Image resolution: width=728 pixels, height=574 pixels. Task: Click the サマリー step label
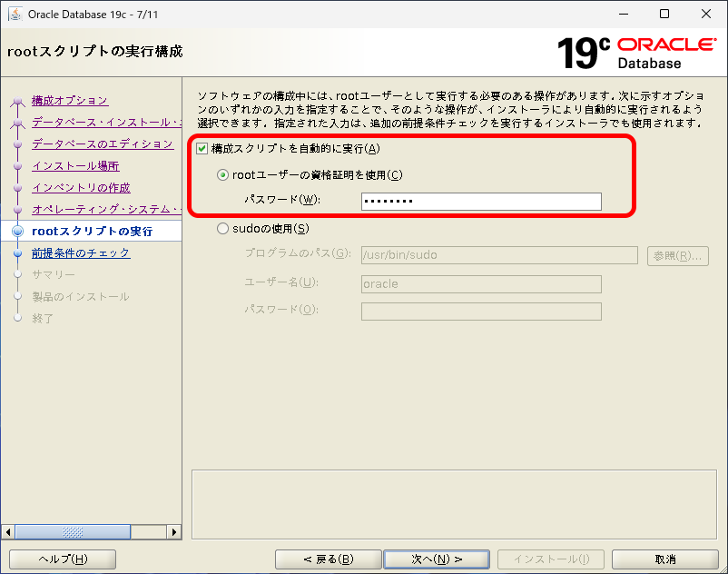[x=54, y=275]
